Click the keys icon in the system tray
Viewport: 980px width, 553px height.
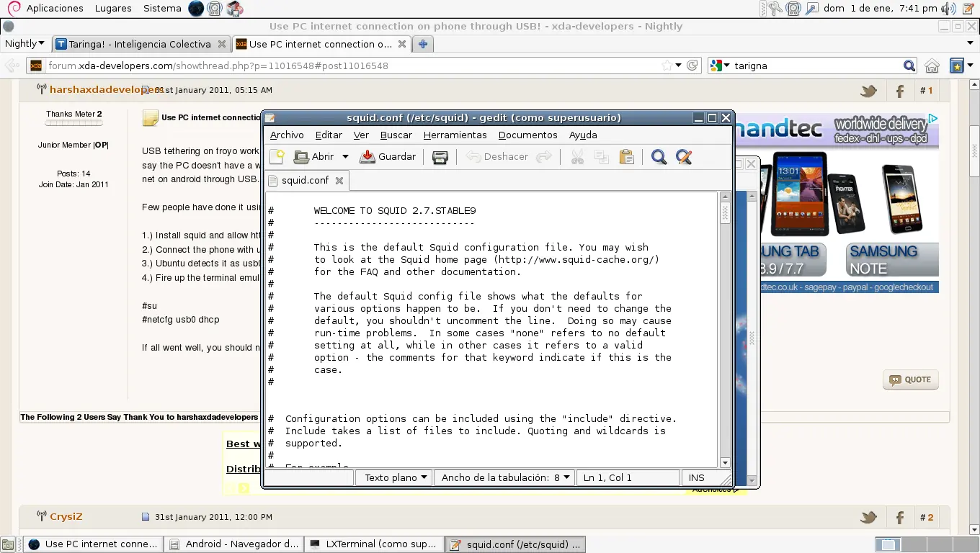click(775, 9)
